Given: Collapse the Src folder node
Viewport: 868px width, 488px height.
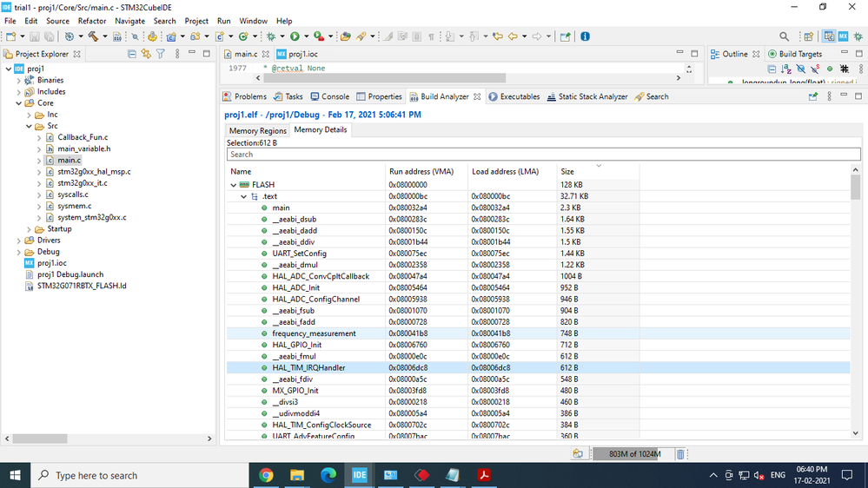Looking at the screenshot, I should (x=29, y=126).
